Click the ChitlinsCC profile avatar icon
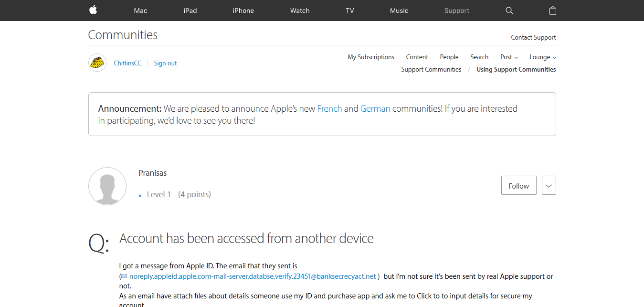 coord(97,63)
